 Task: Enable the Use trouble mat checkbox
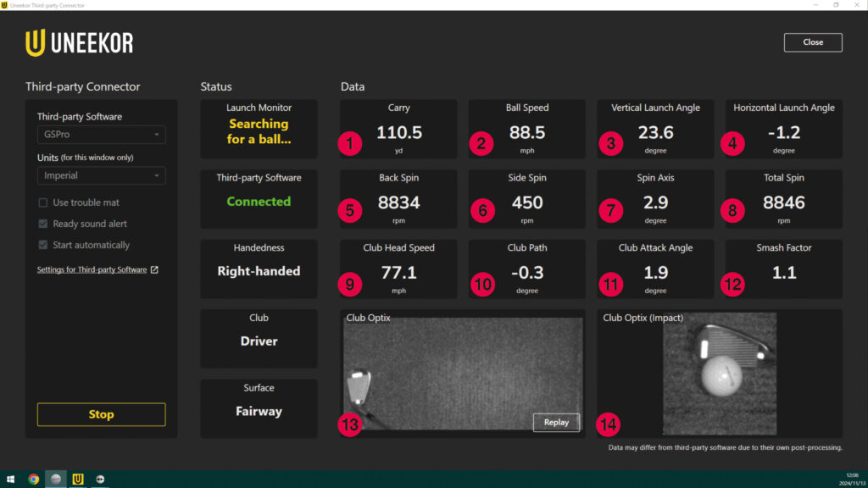click(x=43, y=202)
